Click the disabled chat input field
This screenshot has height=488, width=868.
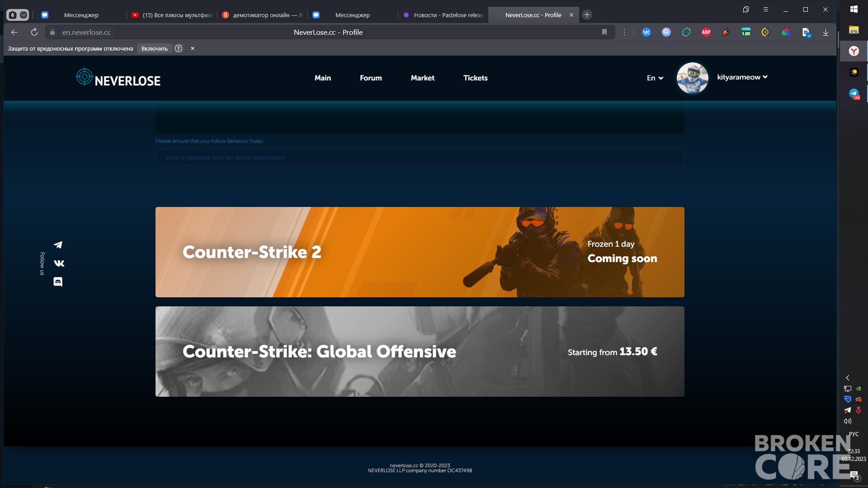[420, 157]
